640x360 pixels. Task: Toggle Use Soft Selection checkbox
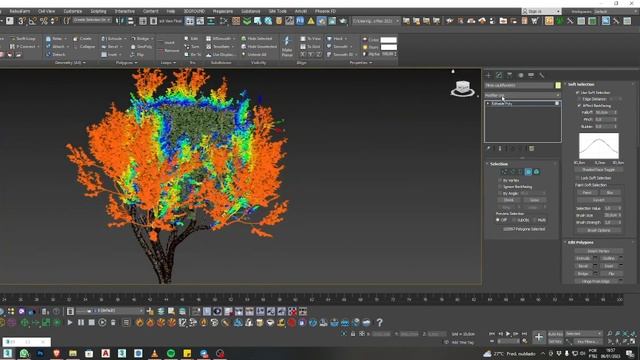tap(578, 93)
